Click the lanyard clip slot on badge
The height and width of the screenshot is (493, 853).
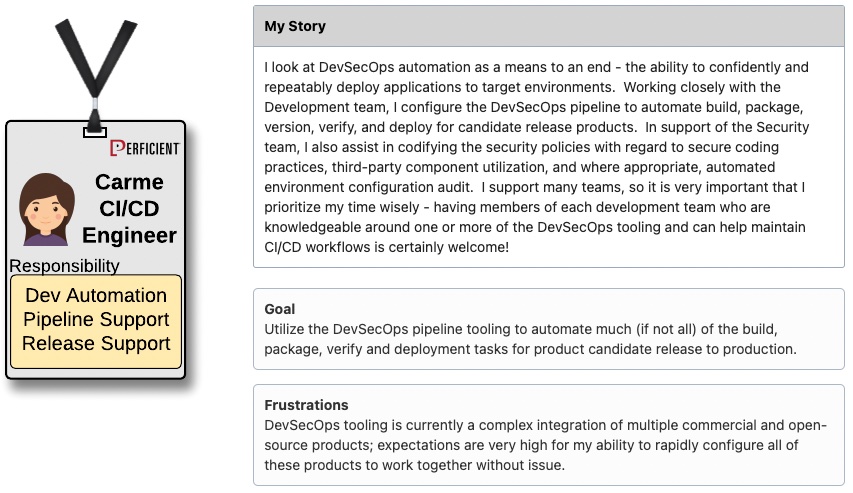tap(95, 132)
